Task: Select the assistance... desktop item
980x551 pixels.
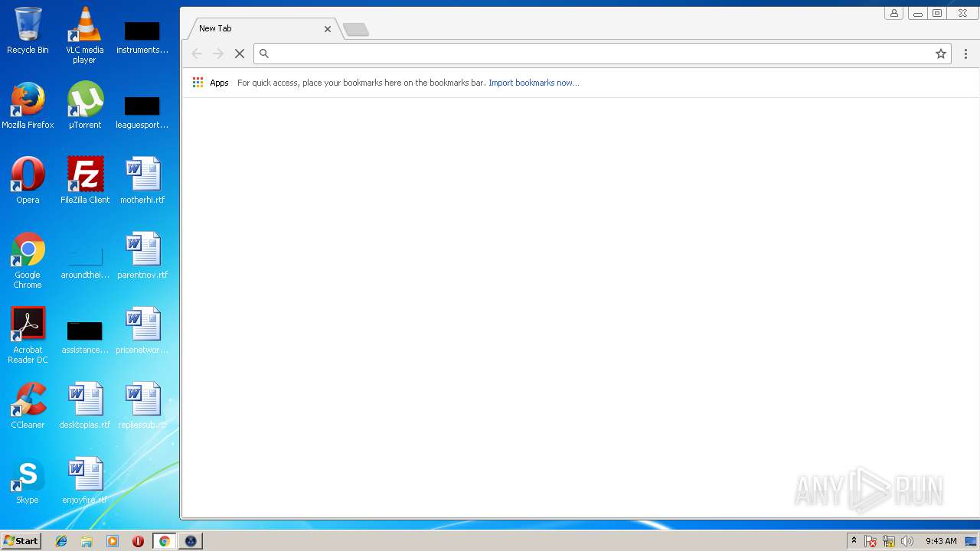Action: pos(84,335)
